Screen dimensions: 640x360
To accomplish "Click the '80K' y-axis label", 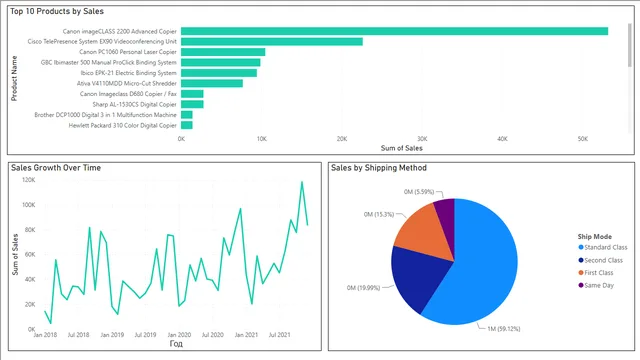I will [x=30, y=230].
